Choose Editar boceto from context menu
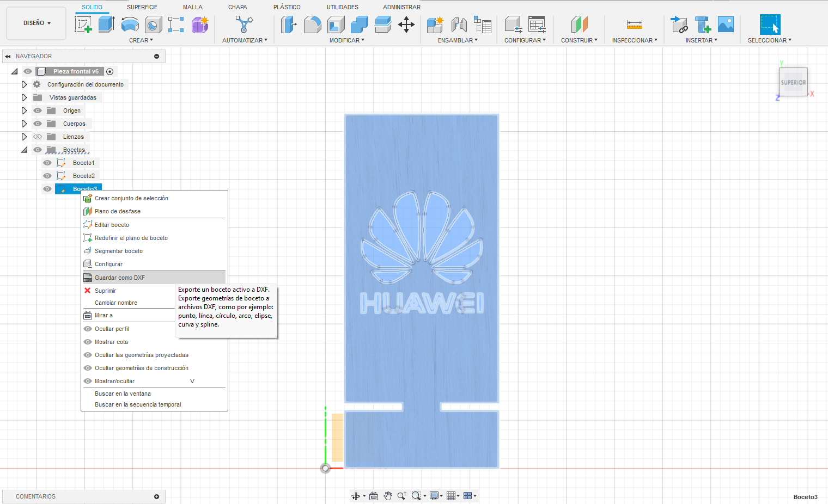Image resolution: width=828 pixels, height=504 pixels. coord(154,225)
